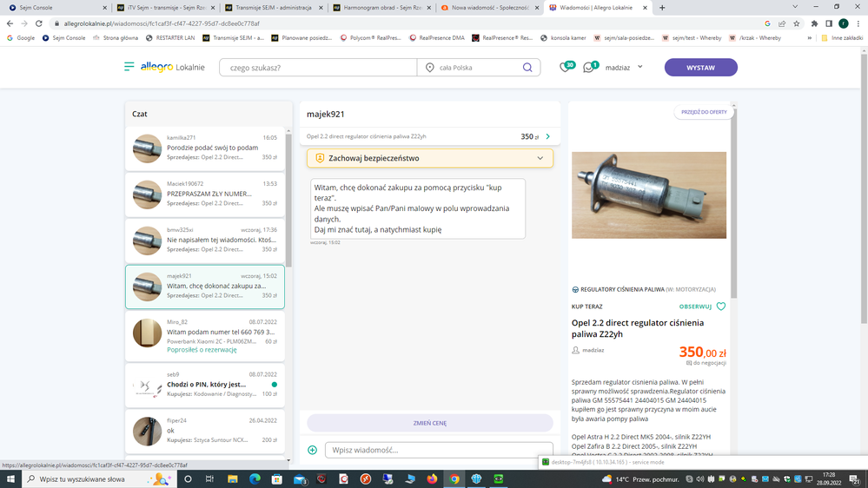Reload the page with browser refresh icon
This screenshot has height=488, width=868.
39,23
